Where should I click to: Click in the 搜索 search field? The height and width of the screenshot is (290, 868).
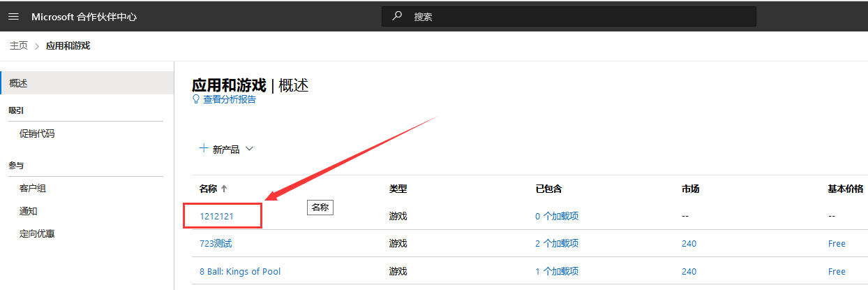(x=579, y=17)
